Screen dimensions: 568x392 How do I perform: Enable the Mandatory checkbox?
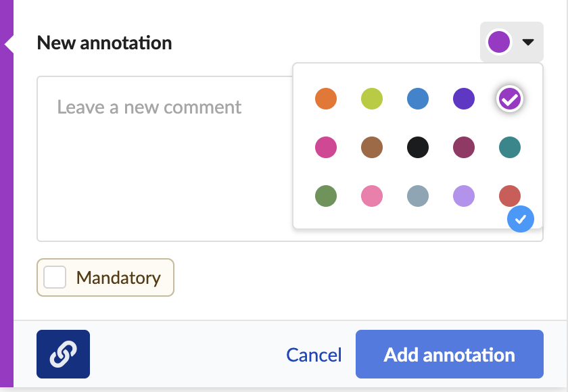(55, 277)
